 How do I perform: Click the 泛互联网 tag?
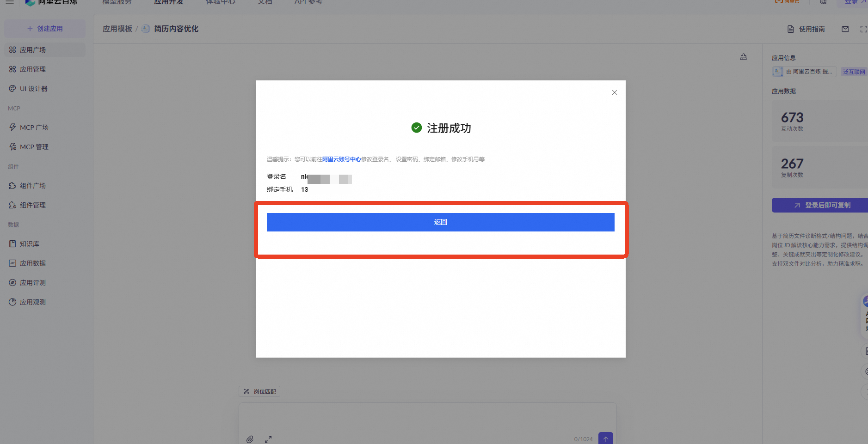point(854,72)
